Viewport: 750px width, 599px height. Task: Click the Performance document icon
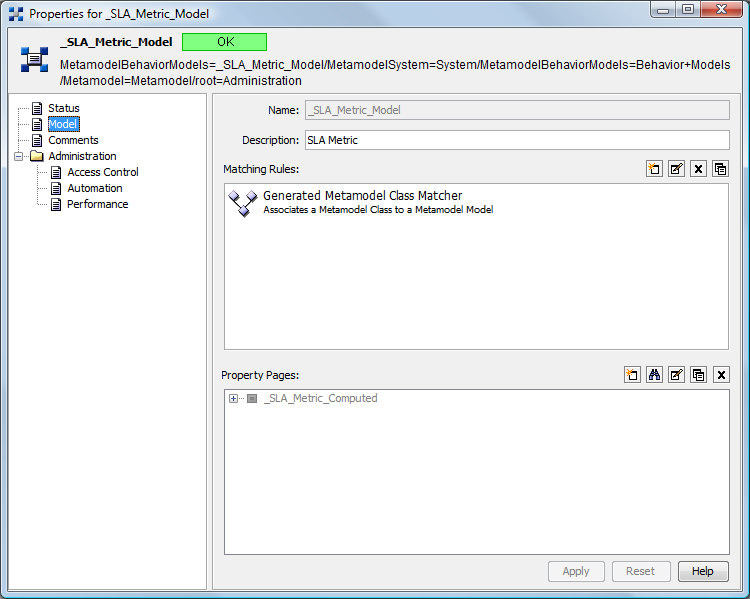click(x=56, y=204)
